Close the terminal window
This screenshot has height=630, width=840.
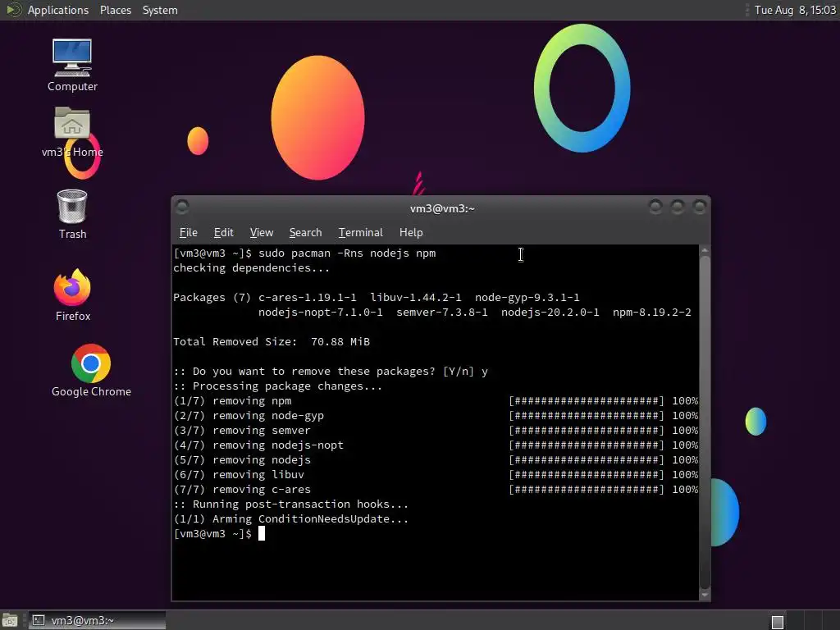coord(699,206)
